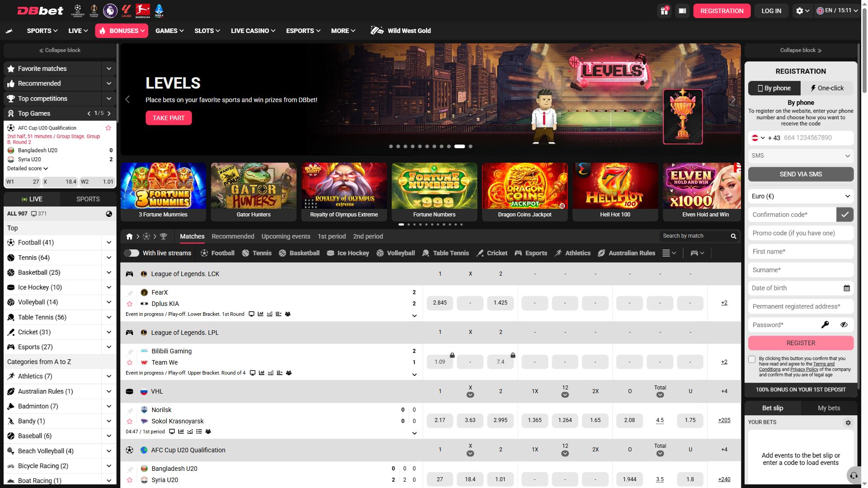Switch to the My bets tab
868x488 pixels.
click(829, 408)
